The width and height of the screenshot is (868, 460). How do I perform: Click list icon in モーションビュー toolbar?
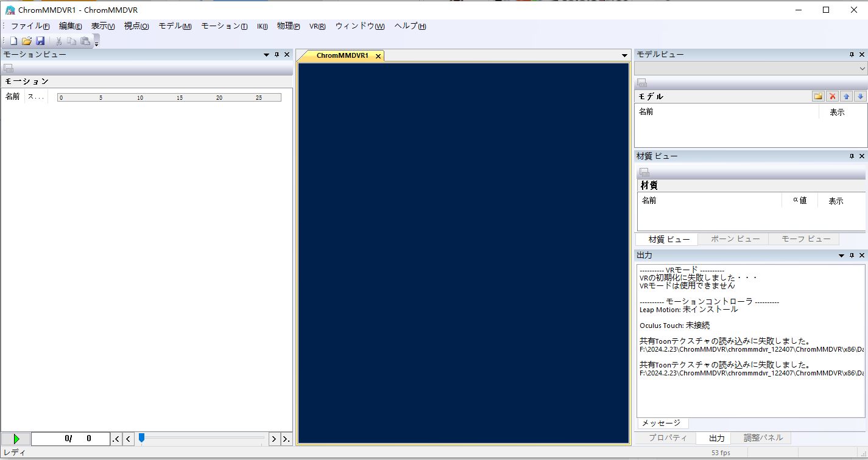pos(9,68)
